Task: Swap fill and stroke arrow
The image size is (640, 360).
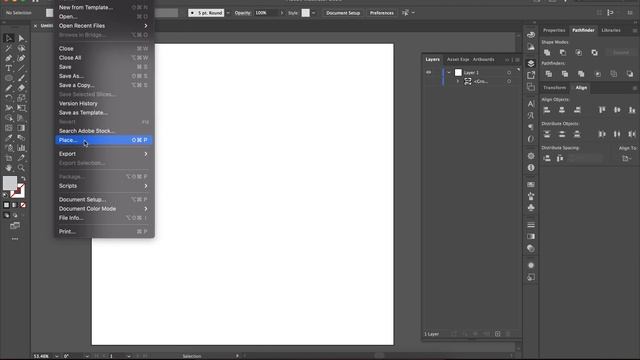Action: 23,178
